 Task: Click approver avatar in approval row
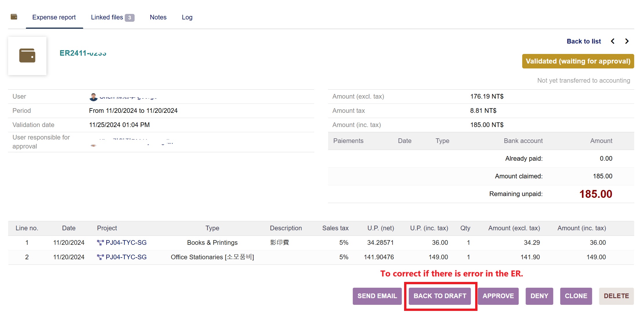click(93, 145)
